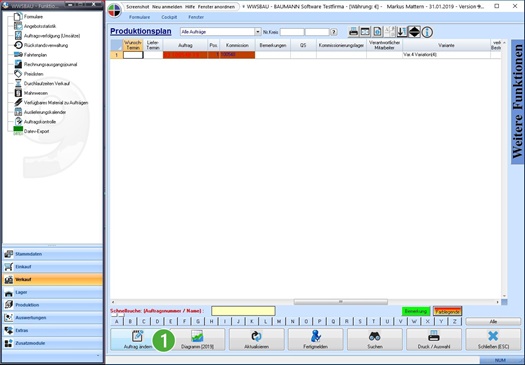
Task: Click the Schließen (ESC) button
Action: coord(493,339)
